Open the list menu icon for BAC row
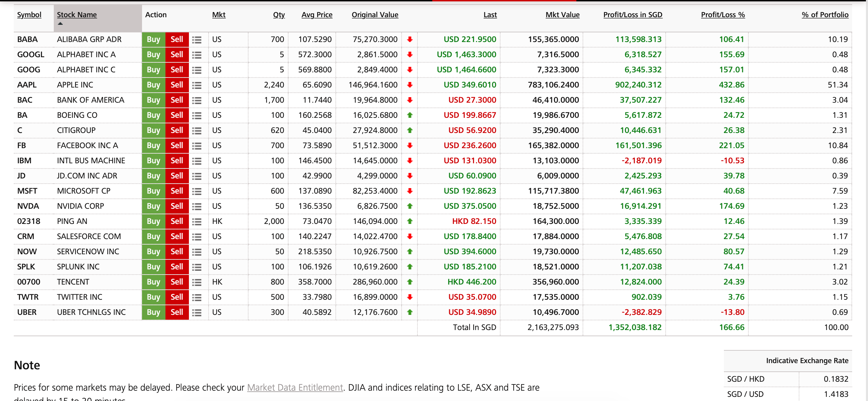This screenshot has width=868, height=401. [197, 100]
